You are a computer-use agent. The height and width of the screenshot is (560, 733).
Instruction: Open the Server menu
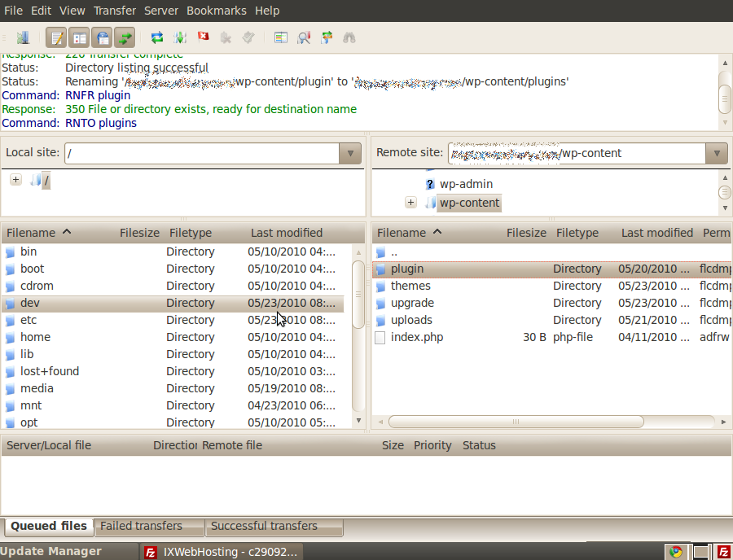(x=160, y=11)
